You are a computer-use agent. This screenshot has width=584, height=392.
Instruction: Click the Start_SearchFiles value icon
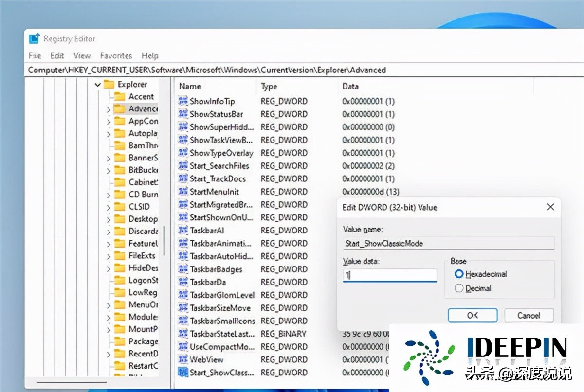coord(183,166)
